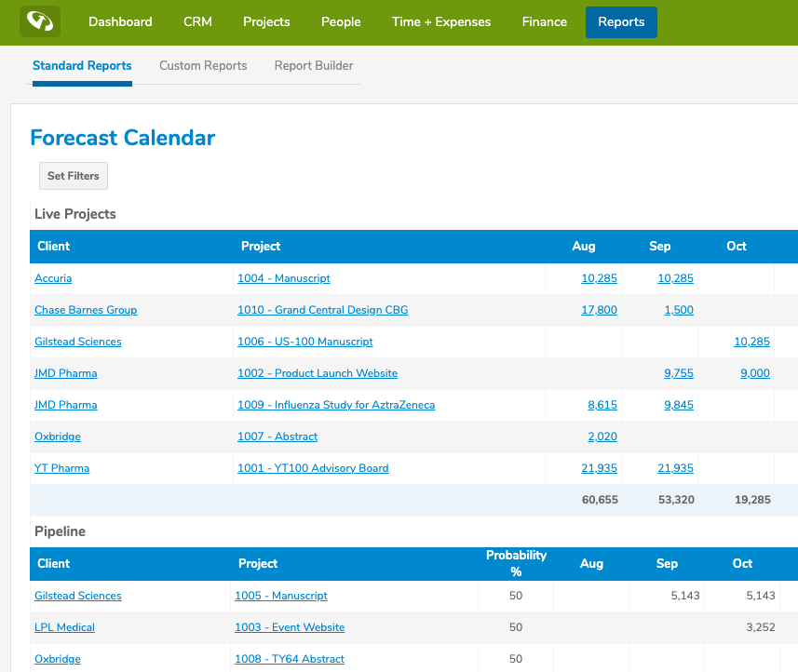Open the People section
Viewport: 798px width, 672px height.
pos(341,20)
